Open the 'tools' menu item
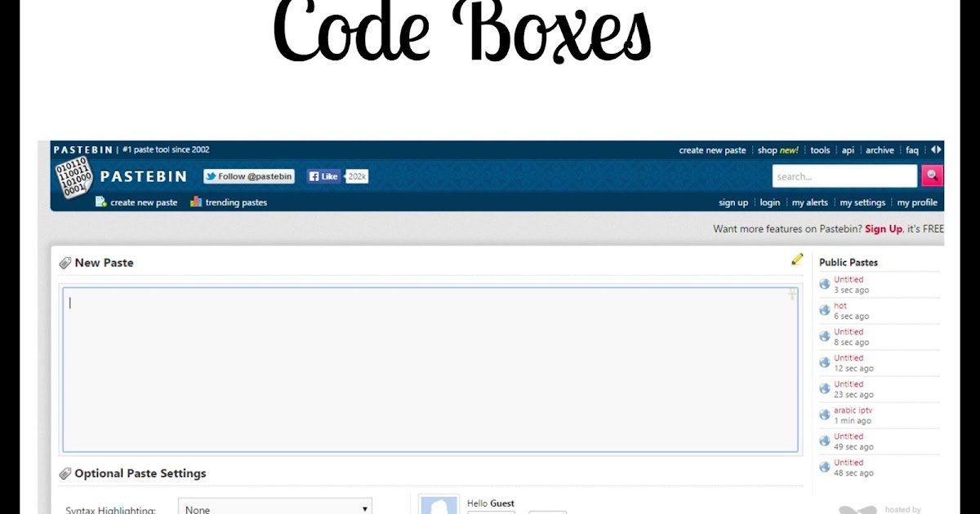Screen dimensions: 980x514 click(820, 150)
